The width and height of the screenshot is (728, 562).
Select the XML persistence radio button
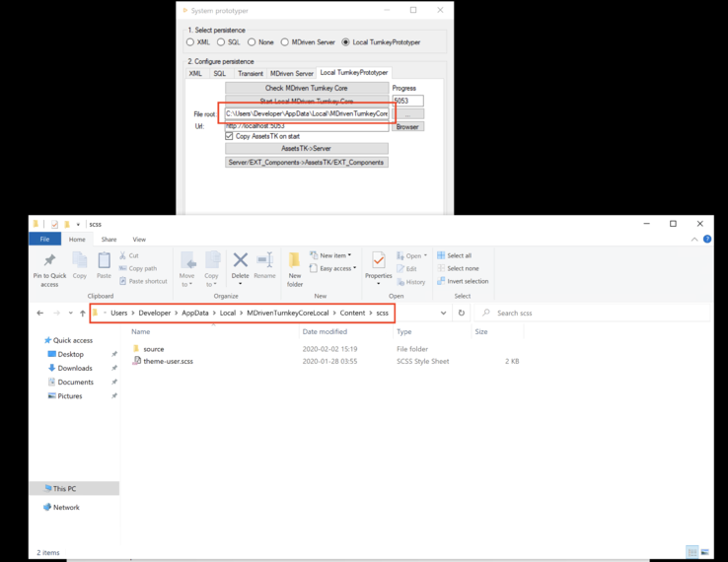[x=190, y=42]
